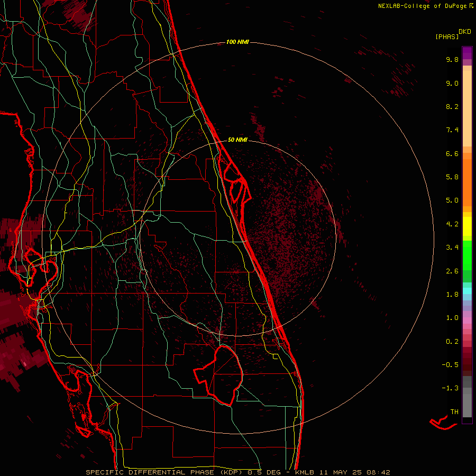476x476 pixels.
Task: Click the 1.0 value on color scale
Action: (x=452, y=318)
